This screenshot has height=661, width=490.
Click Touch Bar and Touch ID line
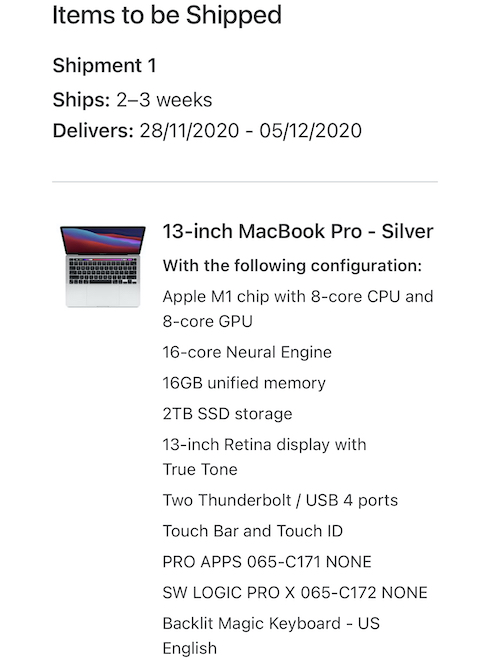click(x=253, y=531)
